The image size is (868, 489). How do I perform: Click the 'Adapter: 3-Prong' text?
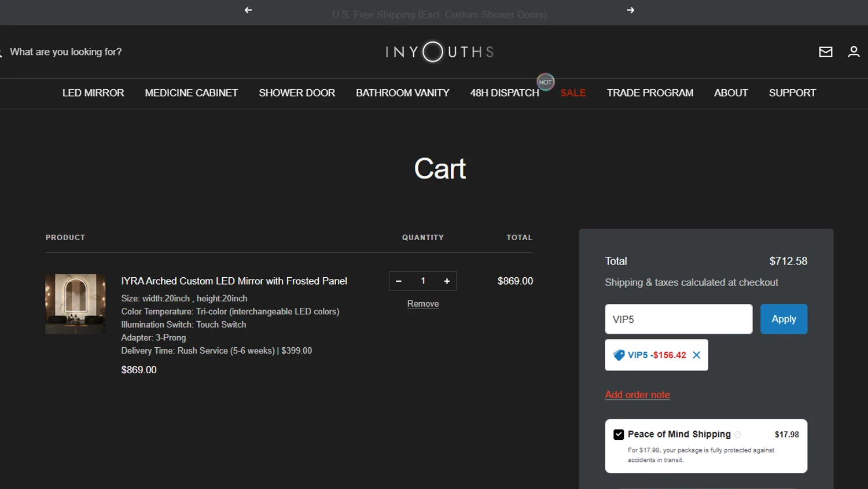(153, 338)
